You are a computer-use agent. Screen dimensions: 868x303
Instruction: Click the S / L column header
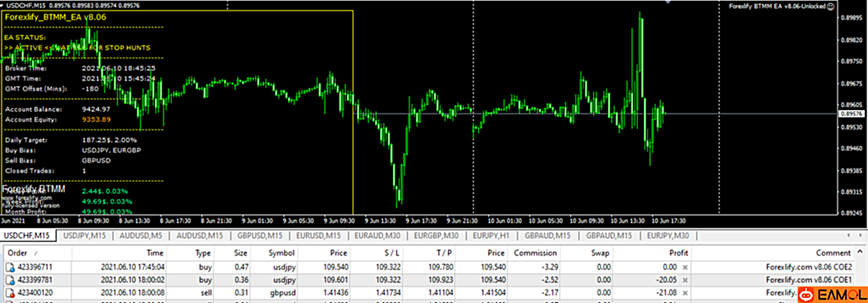[x=392, y=253]
